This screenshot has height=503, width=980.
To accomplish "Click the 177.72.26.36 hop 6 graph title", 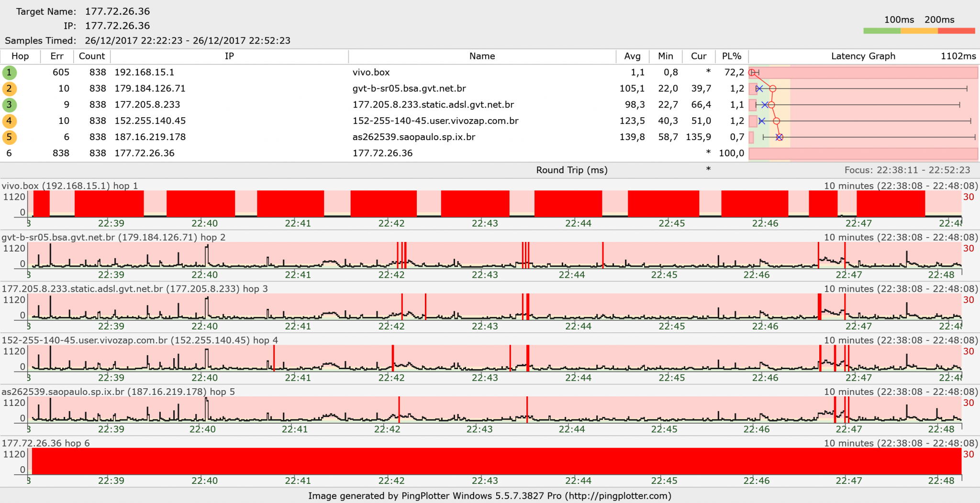I will point(46,443).
